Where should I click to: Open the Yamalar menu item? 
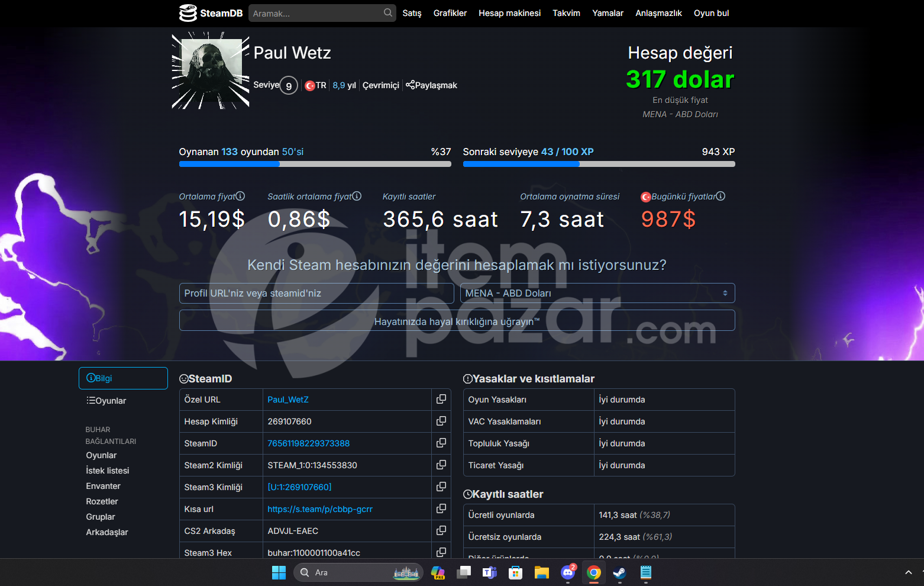coord(608,13)
